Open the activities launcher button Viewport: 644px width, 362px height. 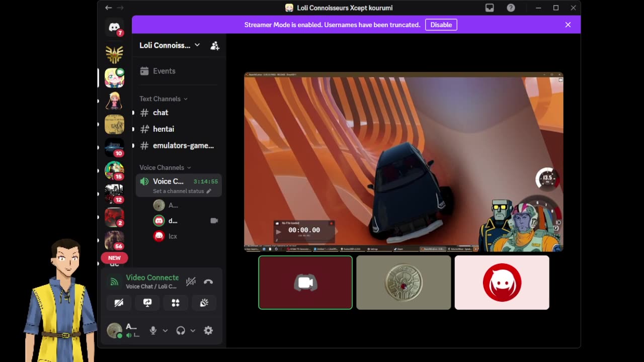pyautogui.click(x=176, y=303)
